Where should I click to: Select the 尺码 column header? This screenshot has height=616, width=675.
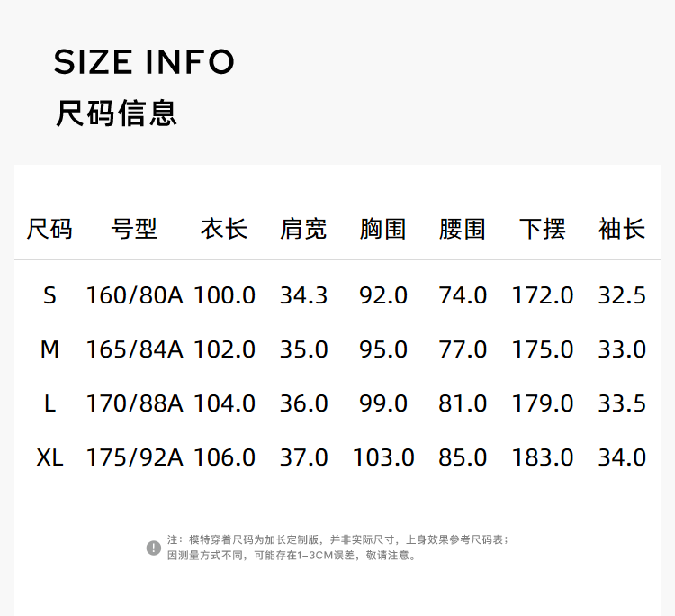click(49, 229)
